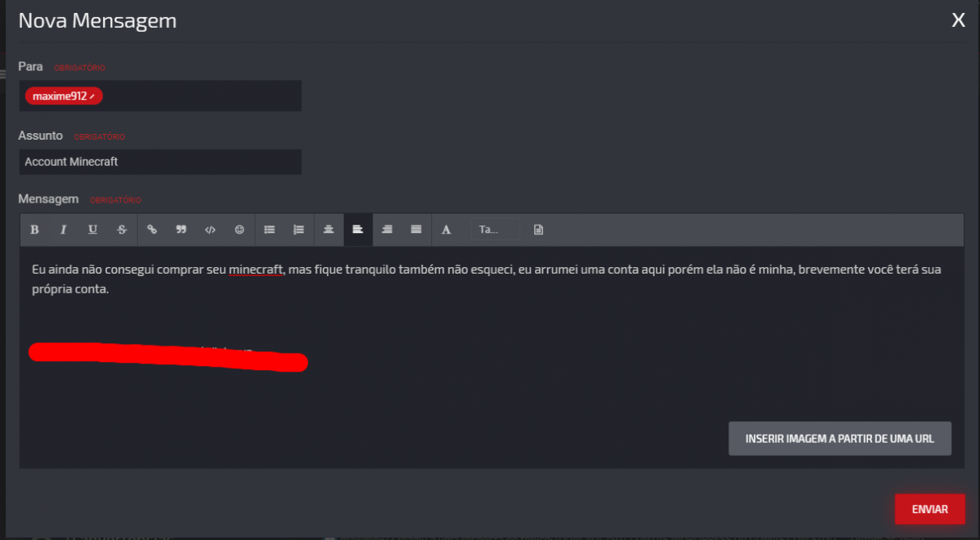Align message text to the right
This screenshot has height=540, width=980.
click(387, 230)
